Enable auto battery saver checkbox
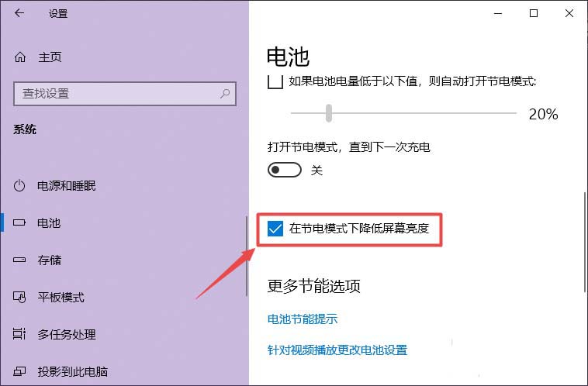 point(275,81)
